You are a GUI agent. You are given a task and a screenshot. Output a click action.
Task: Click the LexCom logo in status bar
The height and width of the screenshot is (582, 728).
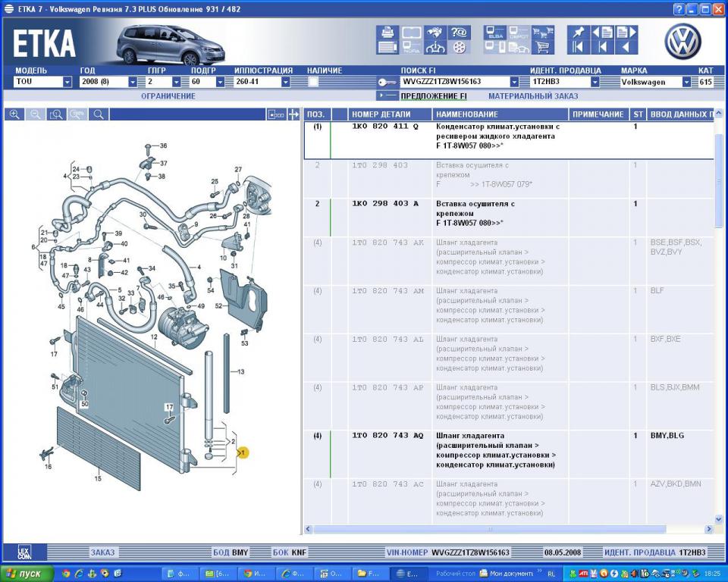pos(24,552)
